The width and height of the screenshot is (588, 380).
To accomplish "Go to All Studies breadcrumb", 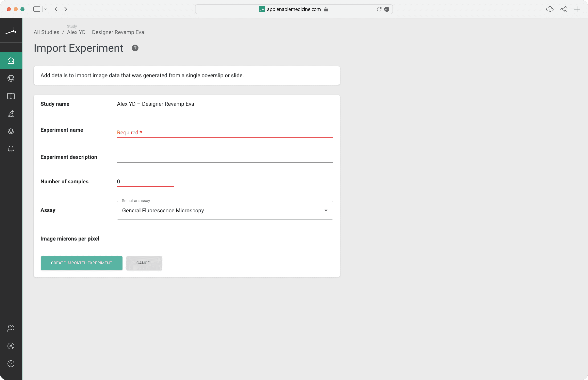I will [x=46, y=32].
